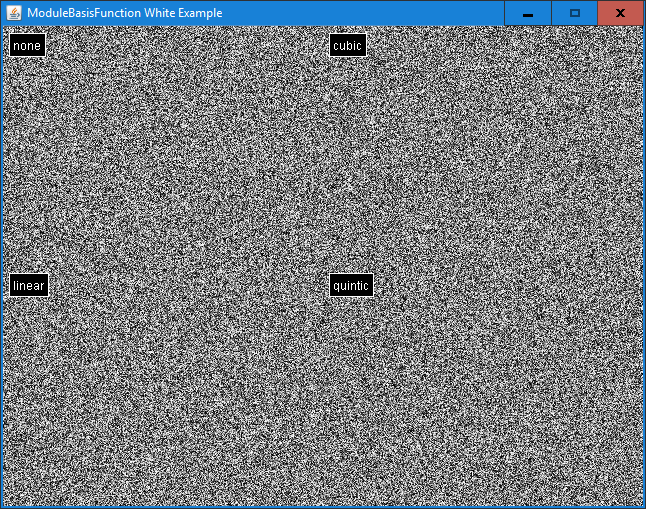Click the Java coffee cup icon in title bar
This screenshot has width=646, height=509.
(14, 13)
